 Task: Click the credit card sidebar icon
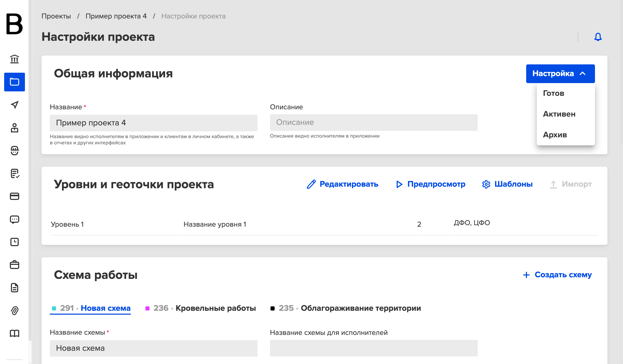tap(15, 196)
